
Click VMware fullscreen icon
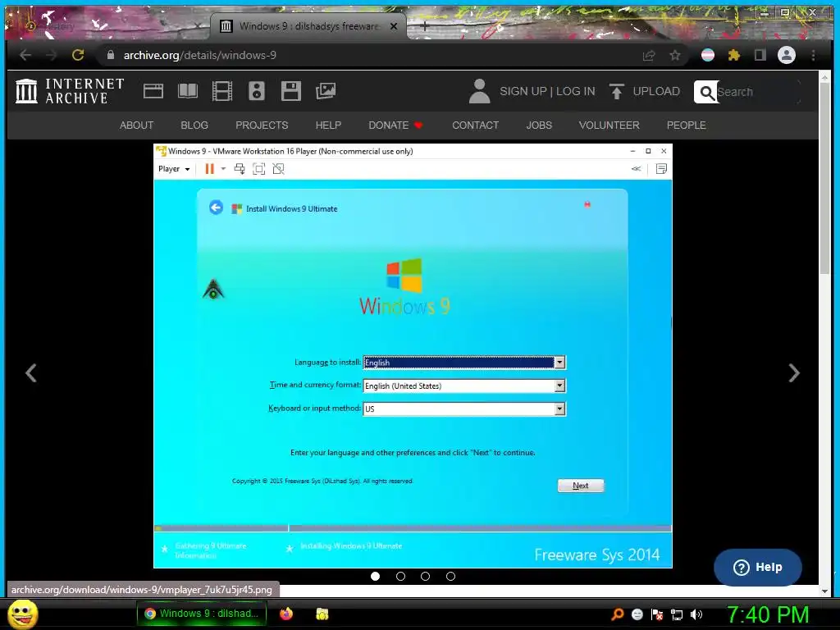(258, 169)
